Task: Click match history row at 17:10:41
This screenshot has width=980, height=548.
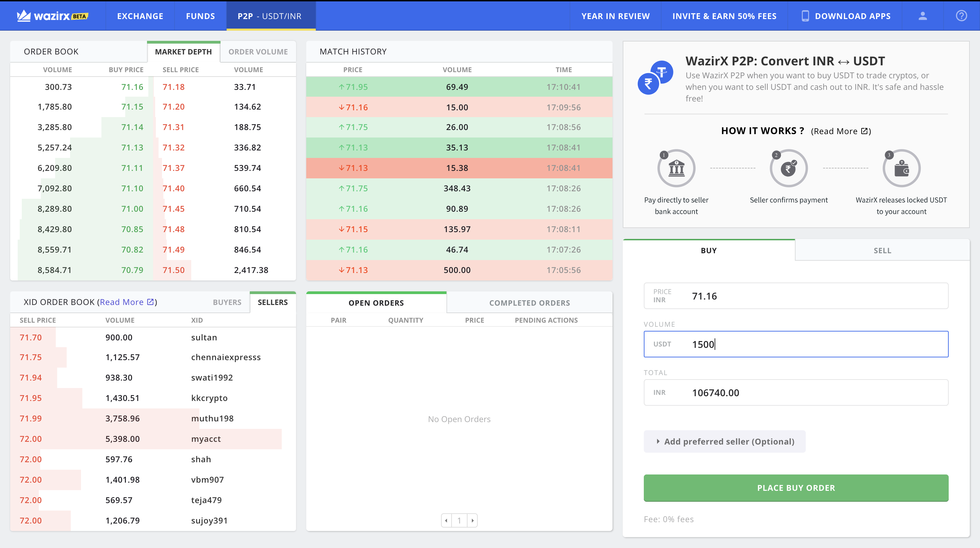Action: tap(459, 87)
